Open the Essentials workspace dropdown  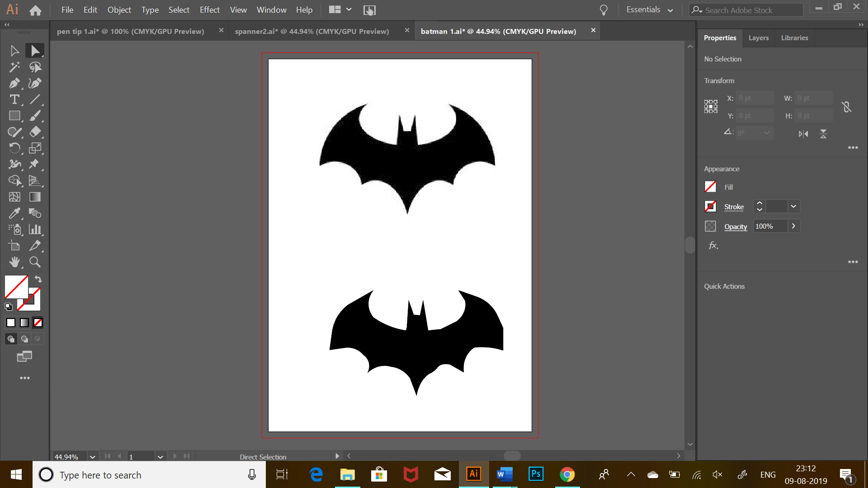pos(650,10)
